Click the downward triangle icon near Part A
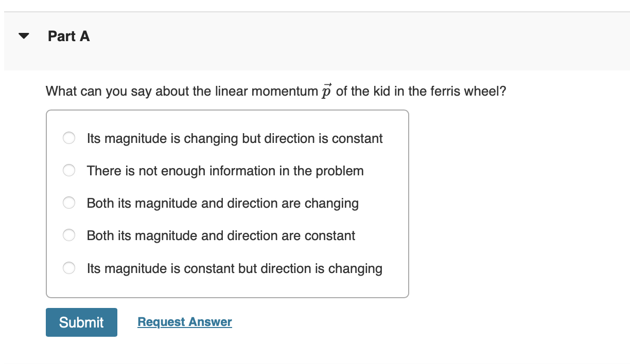Image resolution: width=630 pixels, height=364 pixels. tap(24, 35)
